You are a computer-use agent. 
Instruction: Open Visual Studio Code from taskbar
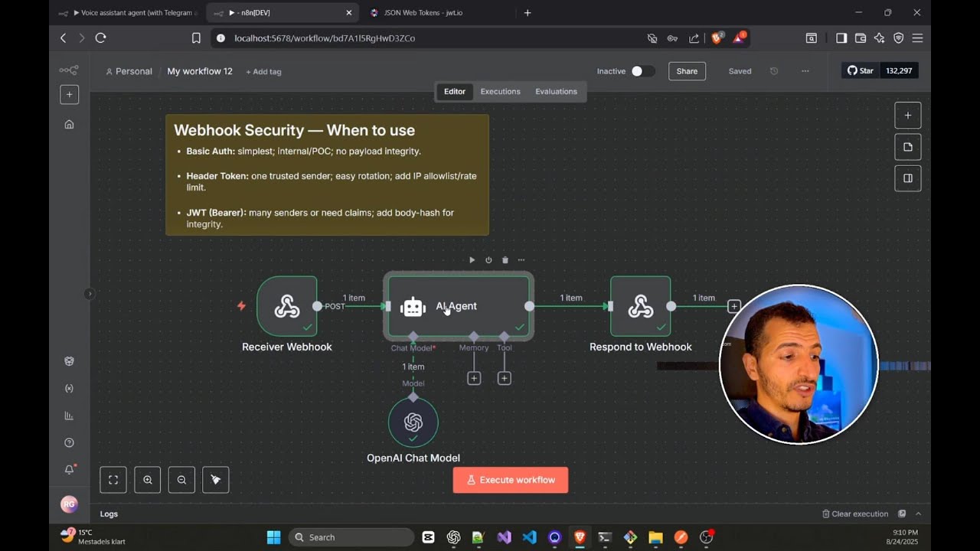pos(529,537)
